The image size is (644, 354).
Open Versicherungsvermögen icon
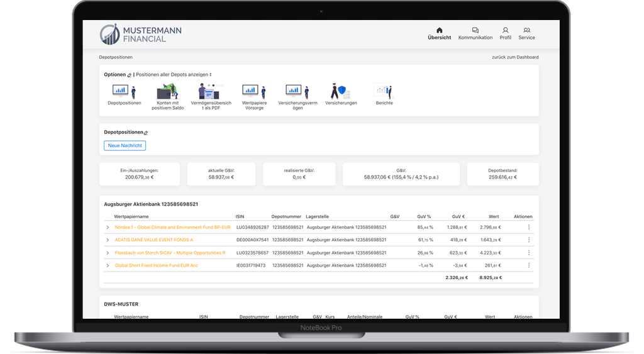tap(297, 91)
